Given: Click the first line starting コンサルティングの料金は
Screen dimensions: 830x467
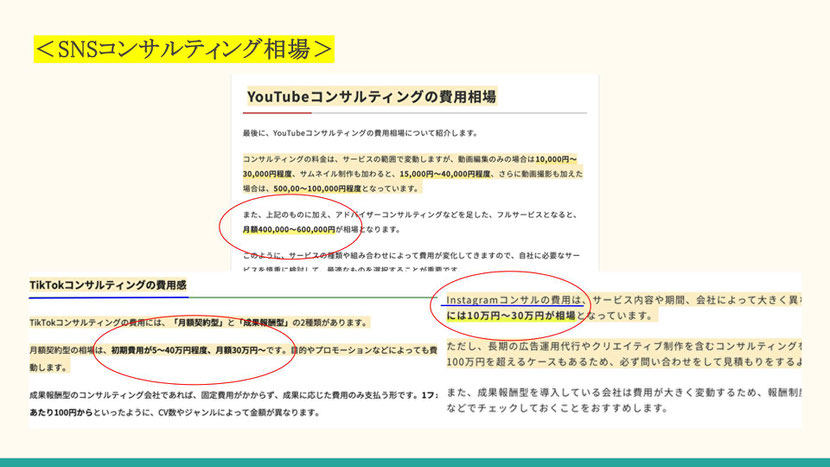Looking at the screenshot, I should [x=410, y=159].
